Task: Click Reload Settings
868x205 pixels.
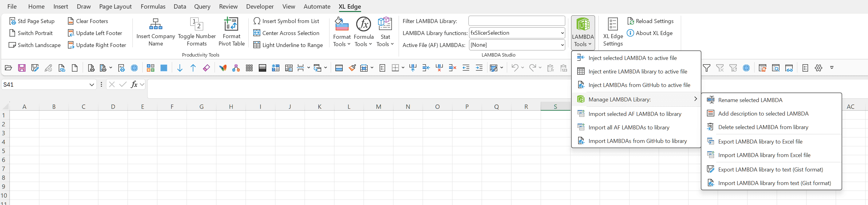Action: [x=650, y=21]
